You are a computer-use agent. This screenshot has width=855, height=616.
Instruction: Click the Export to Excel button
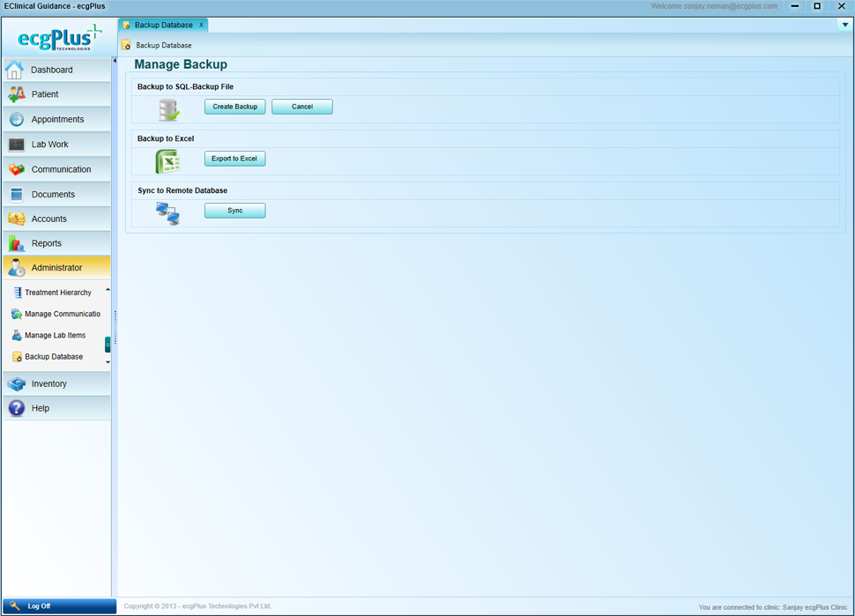pyautogui.click(x=234, y=160)
